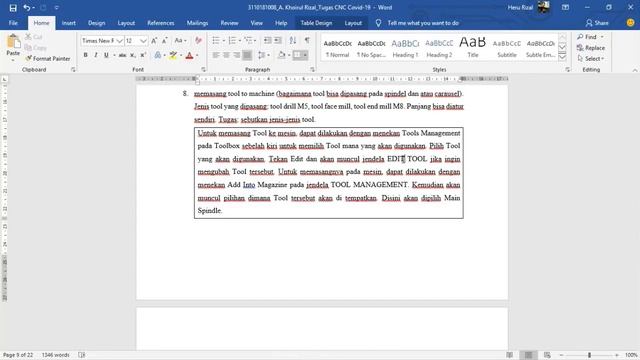Collapse the ribbon with the chevron

coord(635,70)
